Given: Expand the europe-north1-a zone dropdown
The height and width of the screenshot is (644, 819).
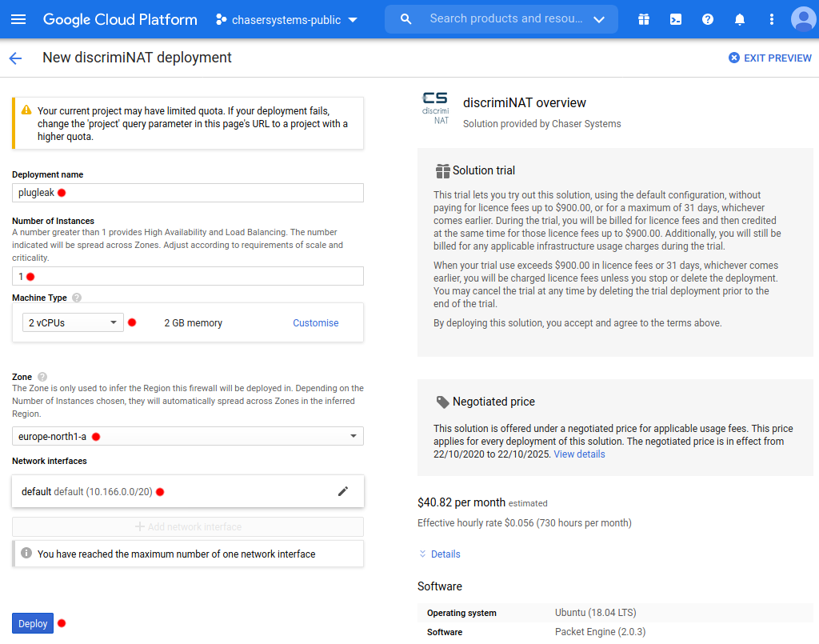Looking at the screenshot, I should point(188,436).
